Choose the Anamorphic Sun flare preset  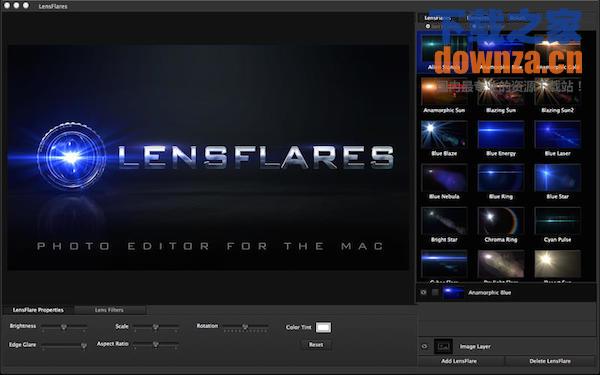[444, 91]
